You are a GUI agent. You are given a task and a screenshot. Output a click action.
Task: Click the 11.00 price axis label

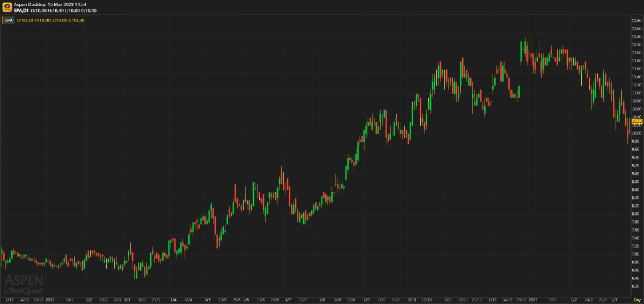coord(636,93)
